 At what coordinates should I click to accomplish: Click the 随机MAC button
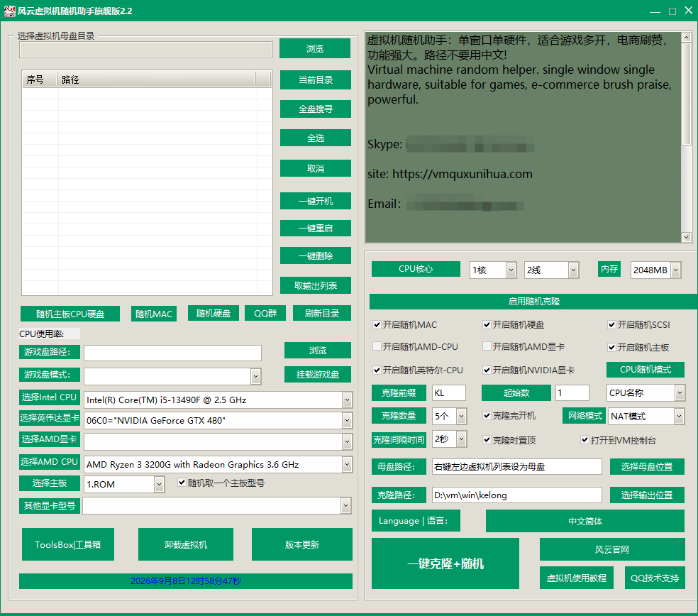[x=154, y=314]
